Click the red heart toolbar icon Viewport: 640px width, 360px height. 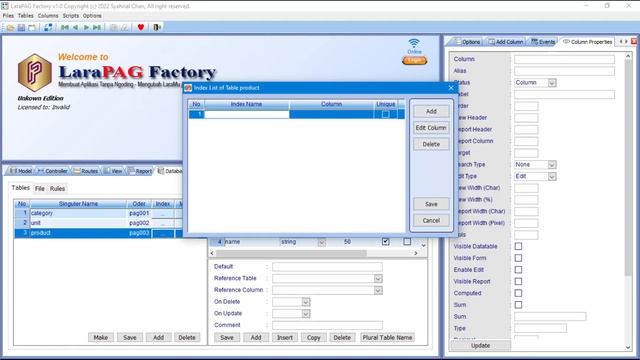tap(141, 27)
